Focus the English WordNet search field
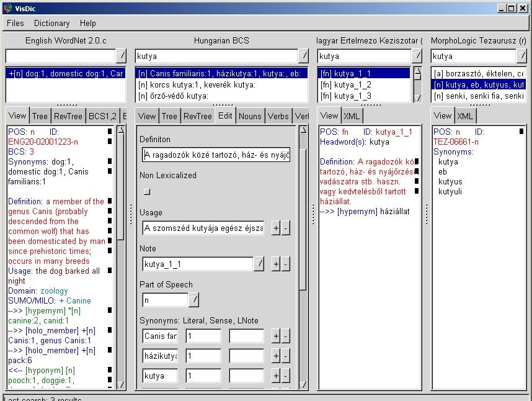Screen dimensions: 532x401 coord(61,56)
